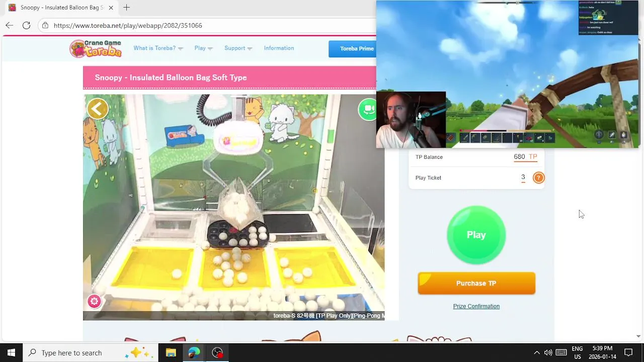This screenshot has width=644, height=362.
Task: Go back using yellow arrow on video
Action: tap(98, 109)
